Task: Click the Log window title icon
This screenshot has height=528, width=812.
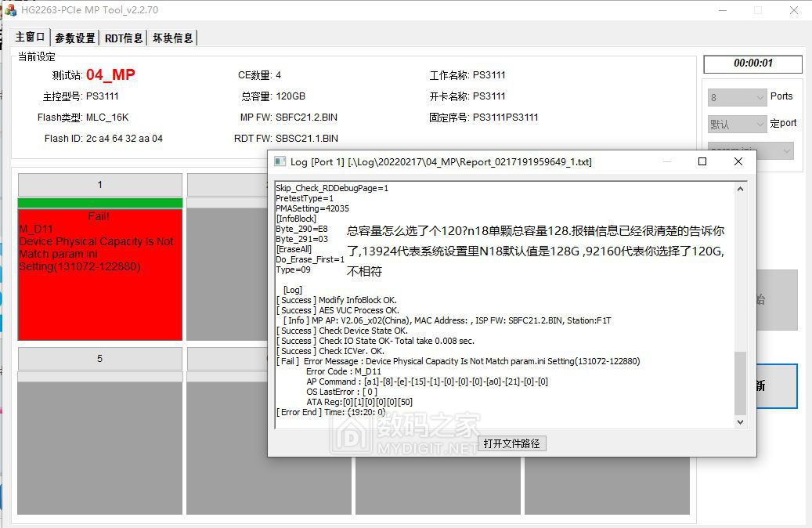Action: 280,161
